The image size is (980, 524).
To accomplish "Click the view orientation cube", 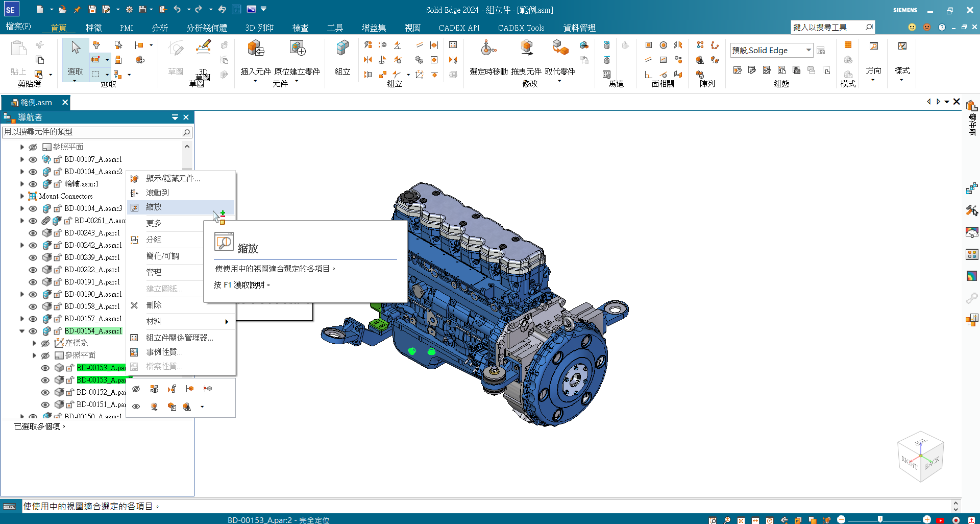I will tap(921, 457).
